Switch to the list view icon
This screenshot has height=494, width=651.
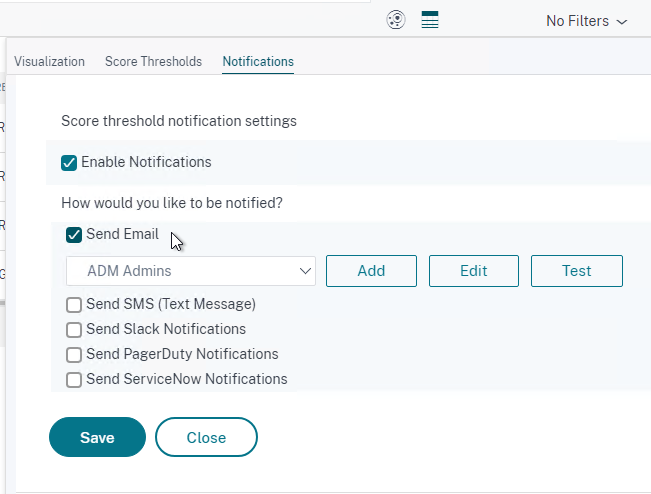(x=430, y=20)
